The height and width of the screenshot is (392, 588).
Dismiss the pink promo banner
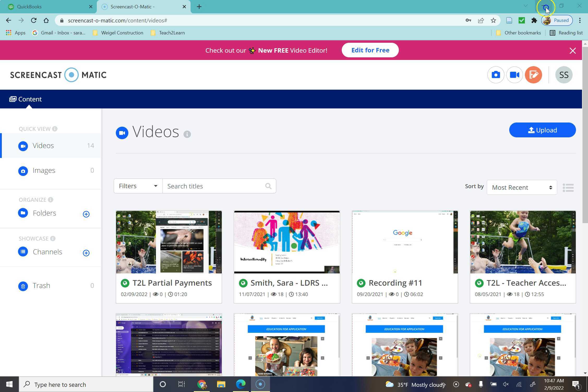pos(572,51)
